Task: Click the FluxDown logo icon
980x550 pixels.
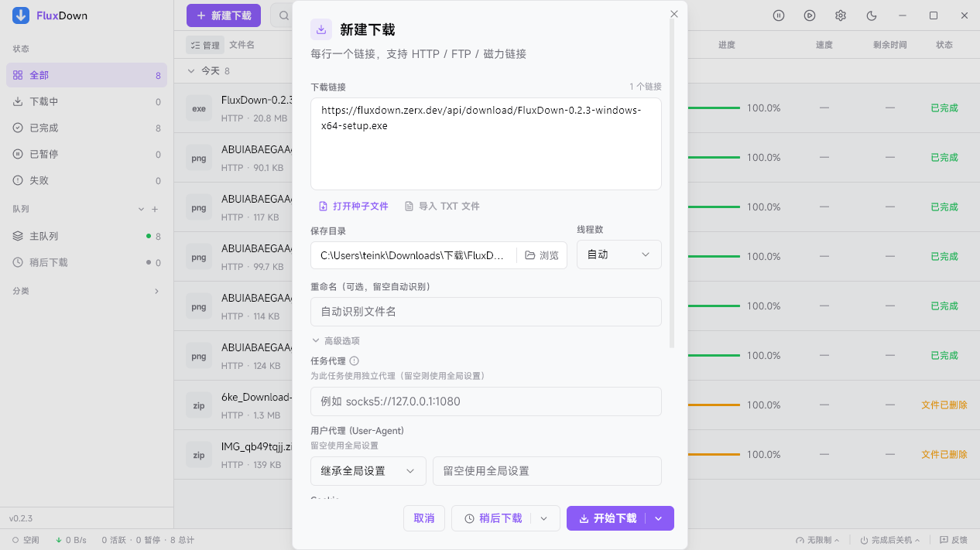Action: [x=21, y=15]
